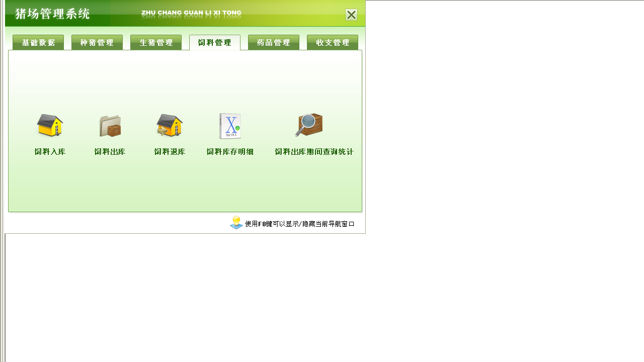Click the lightbulb icon beside the F8 hint
The height and width of the screenshot is (362, 644).
[x=236, y=222]
